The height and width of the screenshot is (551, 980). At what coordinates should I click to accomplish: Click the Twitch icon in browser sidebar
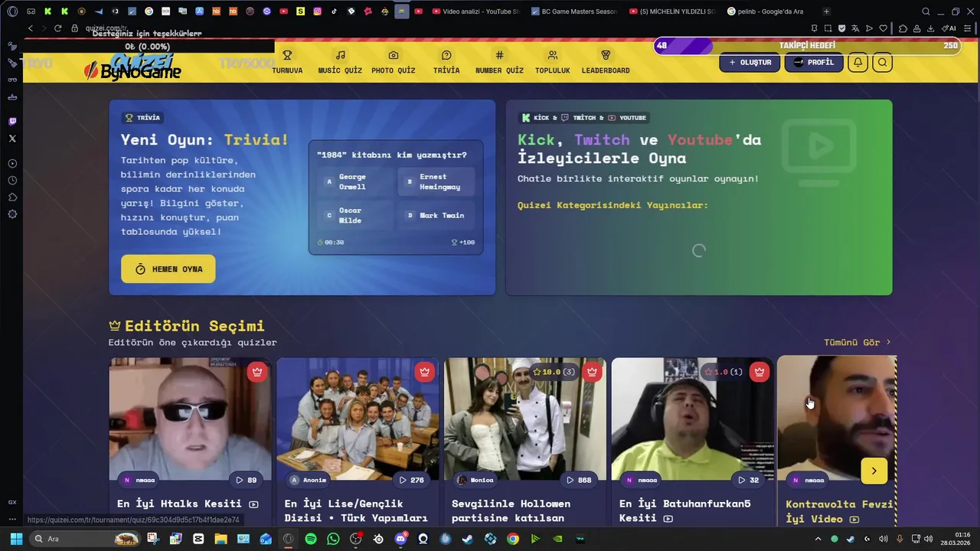tap(12, 122)
